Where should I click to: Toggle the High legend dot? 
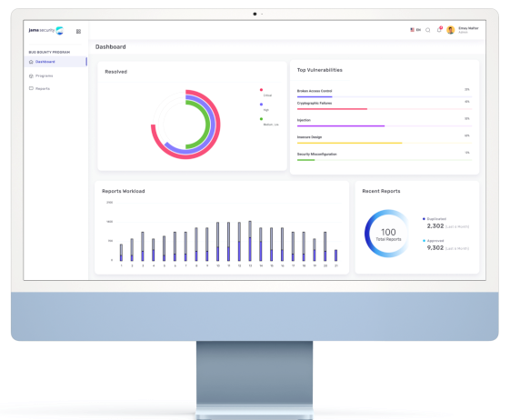pyautogui.click(x=261, y=105)
